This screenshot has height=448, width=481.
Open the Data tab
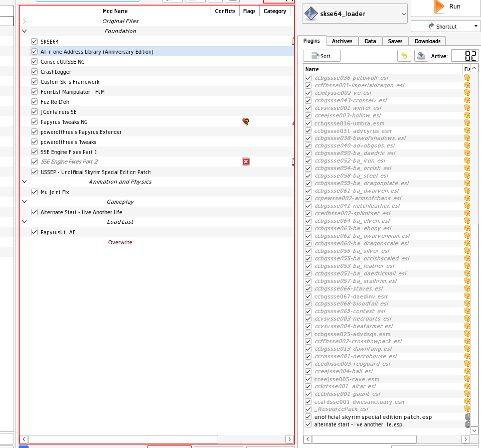pos(370,41)
